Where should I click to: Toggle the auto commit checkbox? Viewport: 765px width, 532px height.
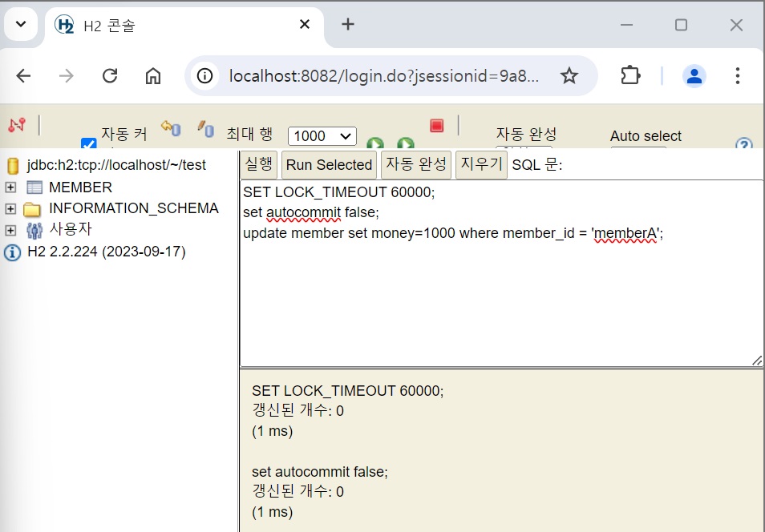pyautogui.click(x=88, y=143)
